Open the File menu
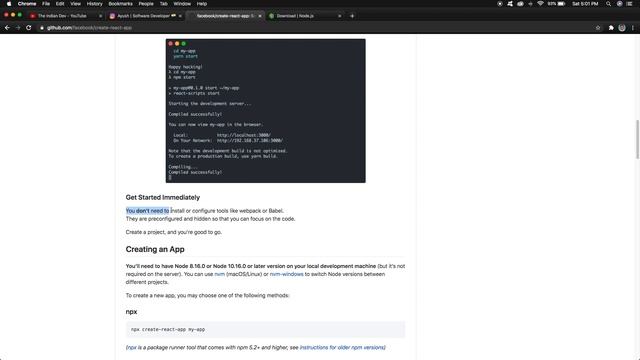The height and width of the screenshot is (360, 640). click(46, 4)
